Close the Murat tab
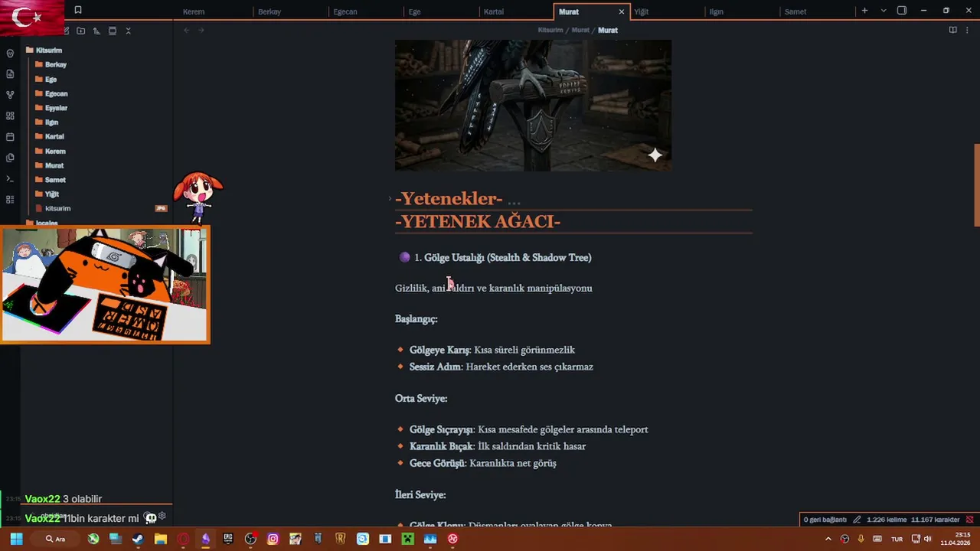 621,11
